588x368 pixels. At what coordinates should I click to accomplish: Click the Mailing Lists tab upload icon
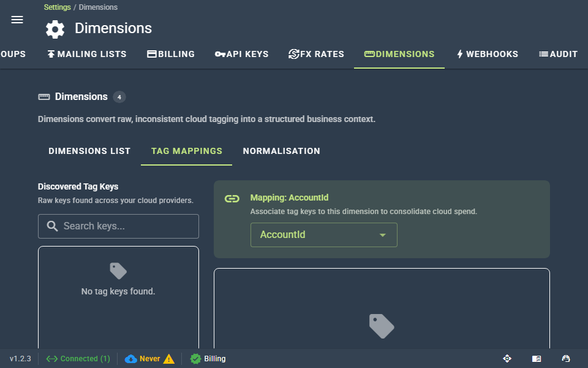pos(51,54)
